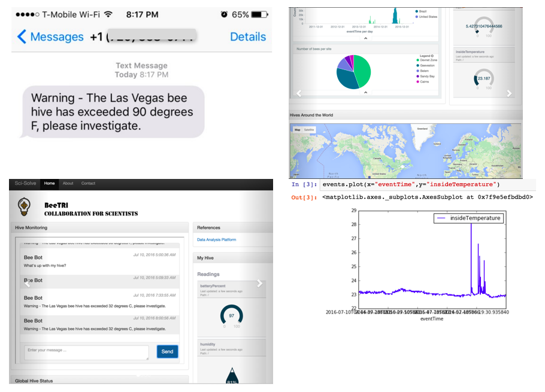Tap the battery icon in the phone status bar
The height and width of the screenshot is (392, 545).
point(260,14)
